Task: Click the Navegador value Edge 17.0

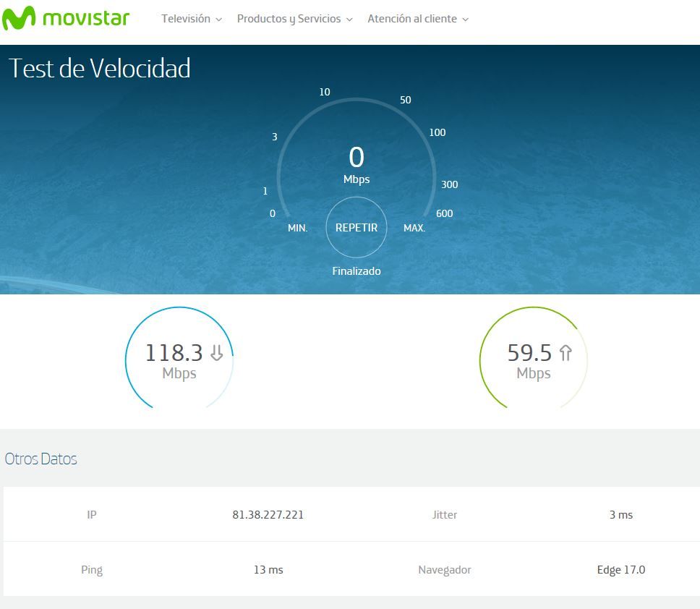Action: coord(620,570)
